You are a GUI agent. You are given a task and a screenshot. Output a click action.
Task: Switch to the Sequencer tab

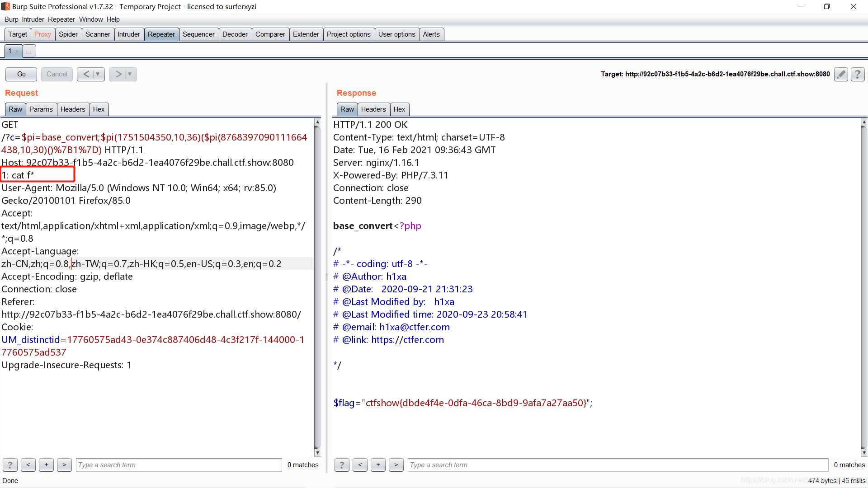click(198, 34)
